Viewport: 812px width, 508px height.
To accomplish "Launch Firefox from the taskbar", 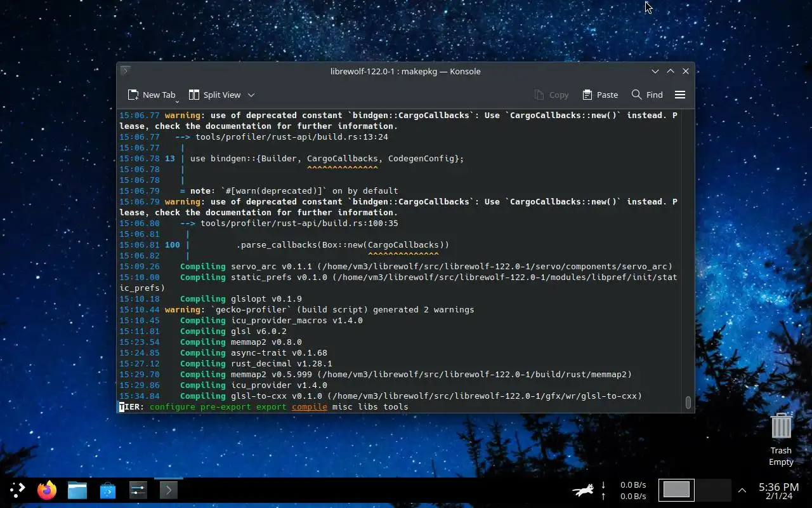I will click(47, 490).
